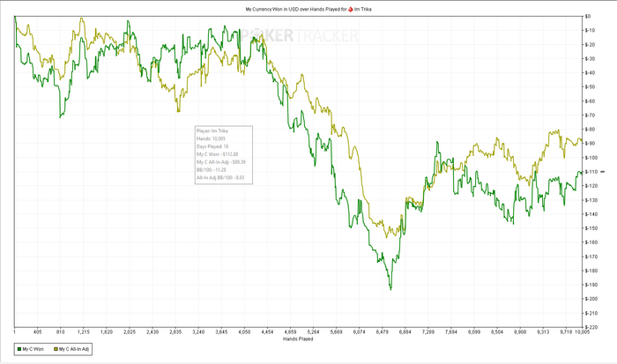Click the yellow My C All-In Adj legend swatch
This screenshot has width=617, height=364.
coord(56,349)
